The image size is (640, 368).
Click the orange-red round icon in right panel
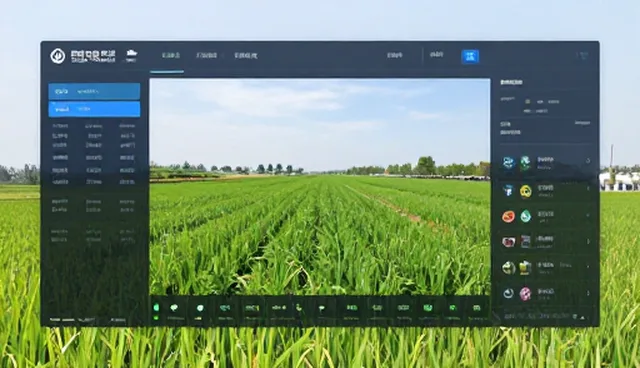[509, 216]
